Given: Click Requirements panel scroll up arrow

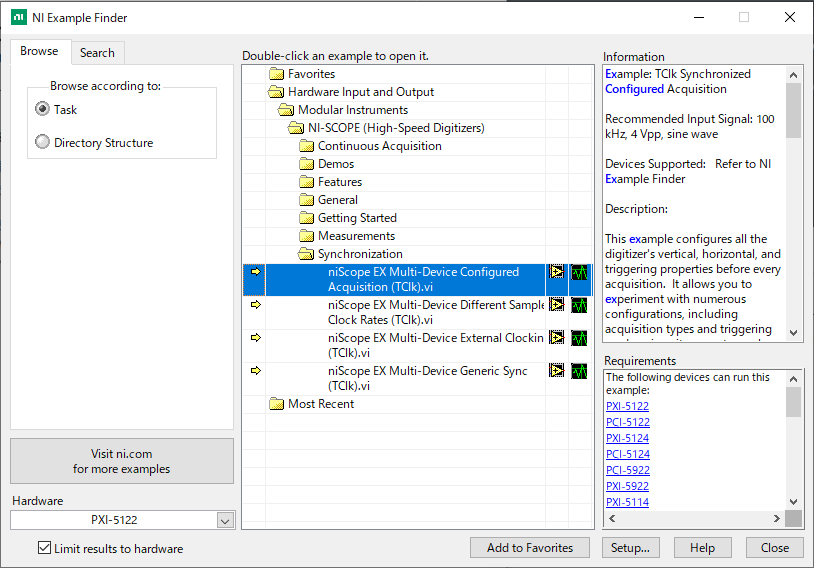Looking at the screenshot, I should [x=793, y=379].
